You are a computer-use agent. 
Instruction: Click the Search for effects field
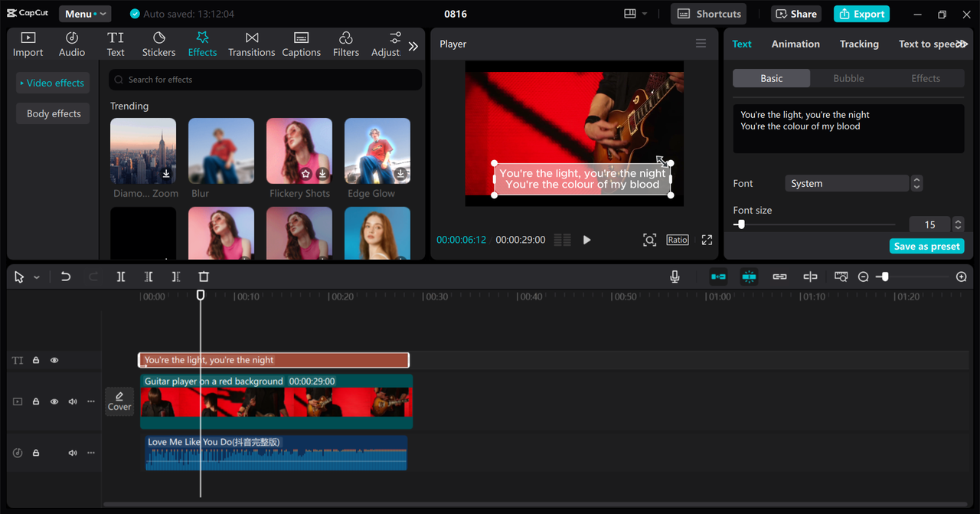265,80
